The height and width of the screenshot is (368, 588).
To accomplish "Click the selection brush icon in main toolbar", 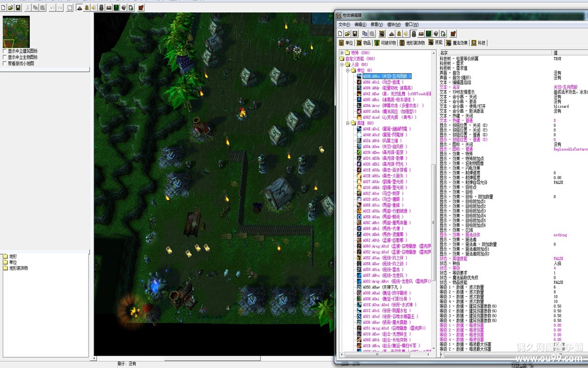I will point(70,8).
